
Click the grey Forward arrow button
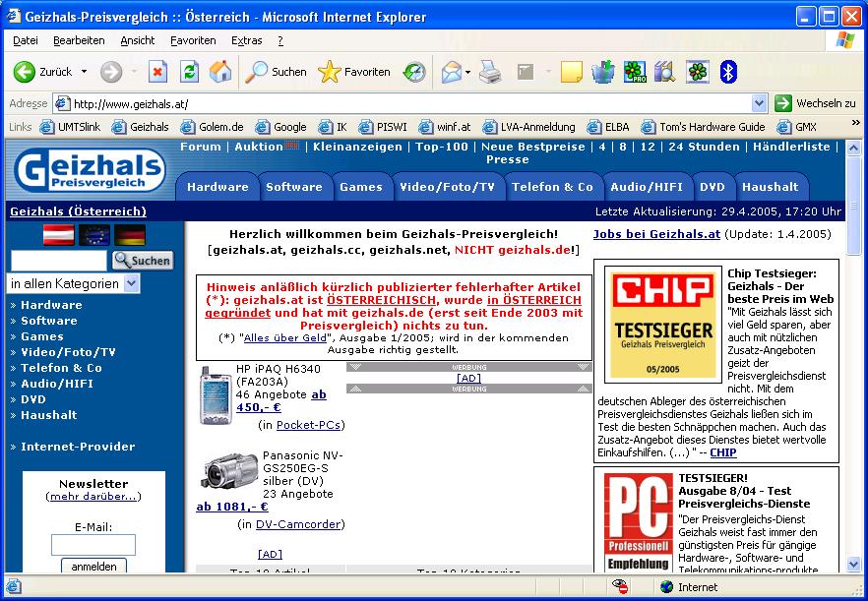110,72
